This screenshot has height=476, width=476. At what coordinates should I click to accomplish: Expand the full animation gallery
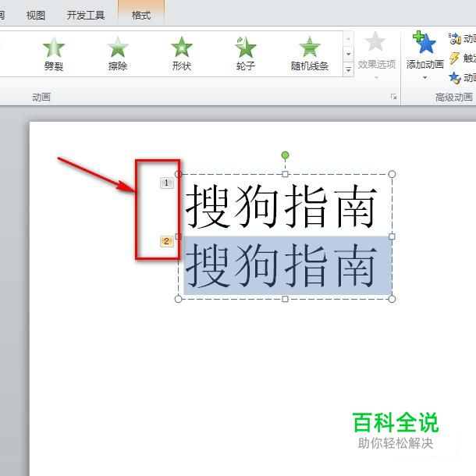[349, 69]
